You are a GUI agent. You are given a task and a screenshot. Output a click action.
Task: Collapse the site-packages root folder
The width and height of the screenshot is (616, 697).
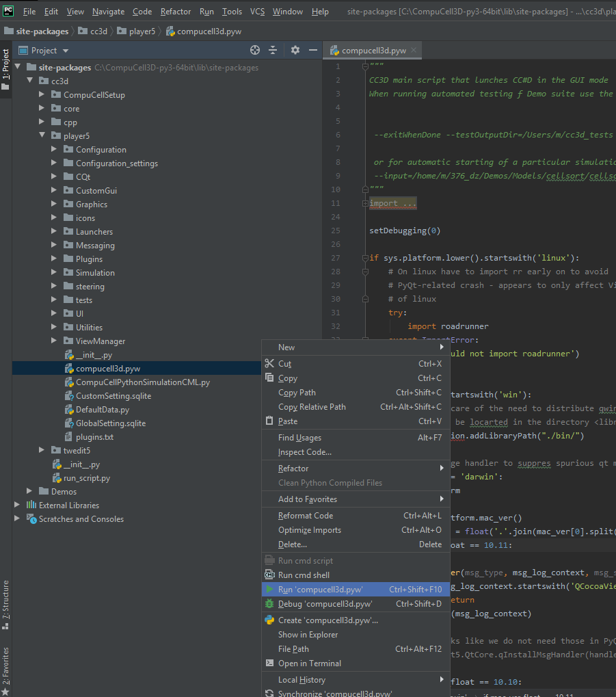18,67
